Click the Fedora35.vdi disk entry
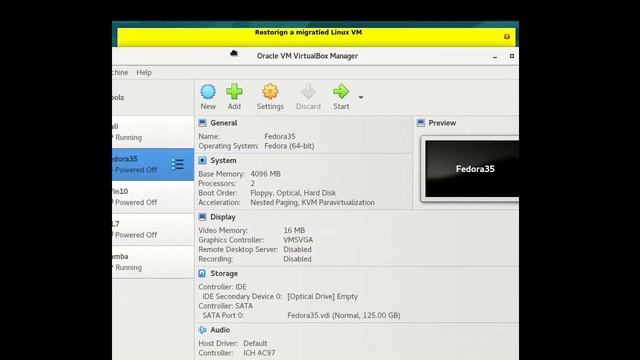Screen dimensions: 640x360 pos(344,316)
